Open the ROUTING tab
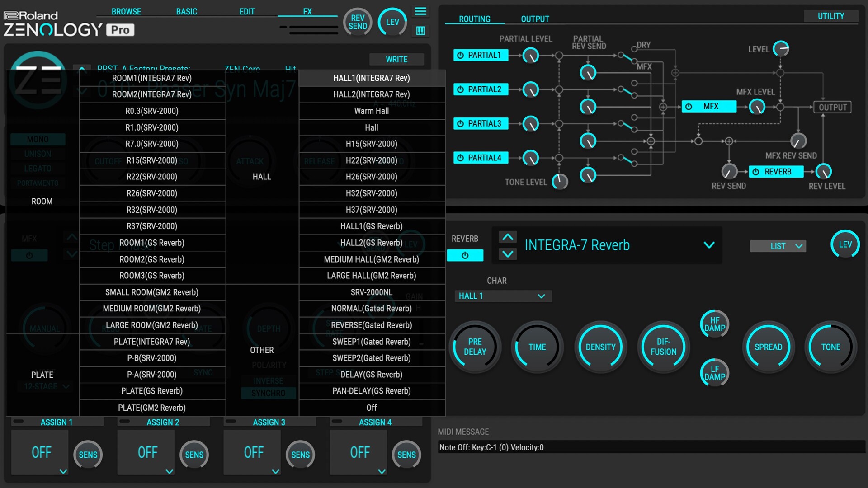This screenshot has width=868, height=488. point(474,19)
